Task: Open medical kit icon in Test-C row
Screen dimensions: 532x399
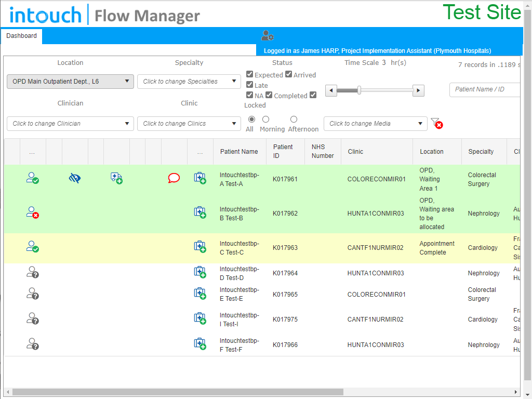Action: point(200,247)
